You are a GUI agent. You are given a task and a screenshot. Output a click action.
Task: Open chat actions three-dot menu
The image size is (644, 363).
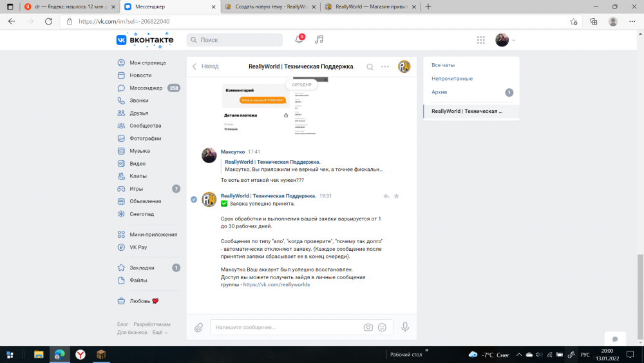pyautogui.click(x=385, y=66)
